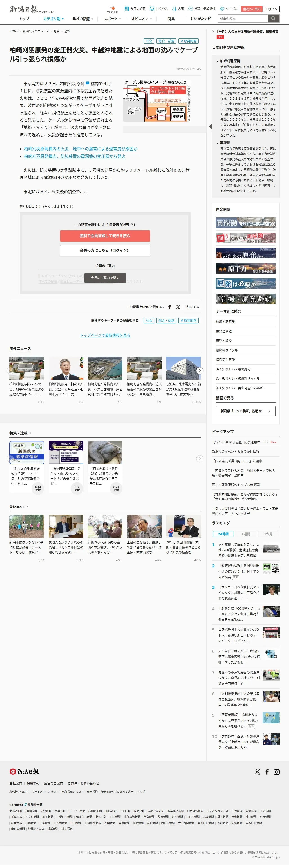Open 核燃料サイクル theme link in sidebar
The height and width of the screenshot is (868, 289).
tap(227, 350)
